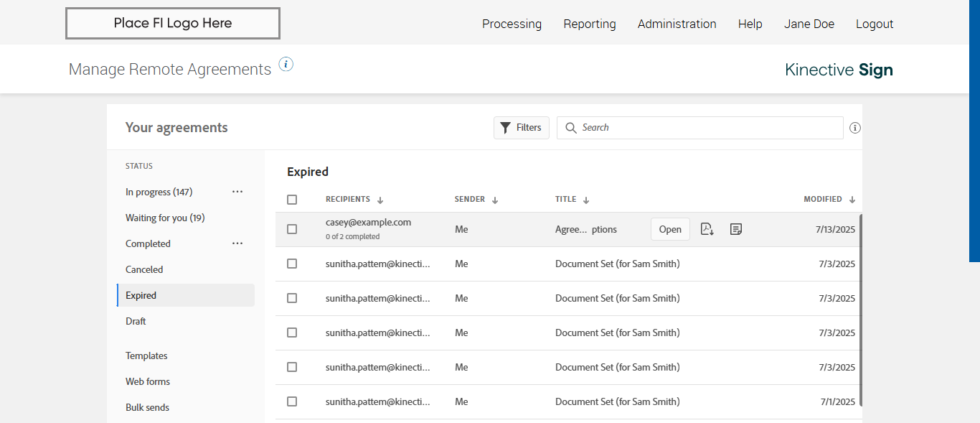Select checkbox for the 7/1/2025 agreement

click(292, 401)
